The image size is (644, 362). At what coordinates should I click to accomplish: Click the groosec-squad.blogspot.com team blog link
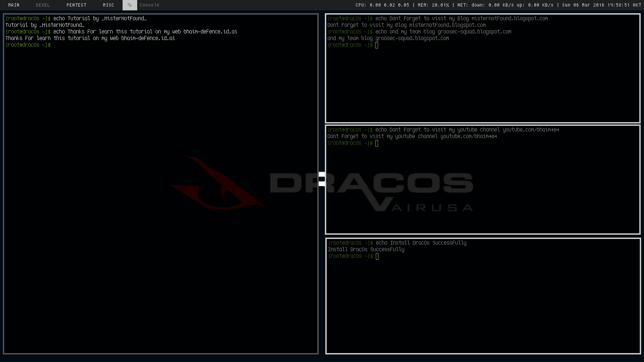point(411,38)
